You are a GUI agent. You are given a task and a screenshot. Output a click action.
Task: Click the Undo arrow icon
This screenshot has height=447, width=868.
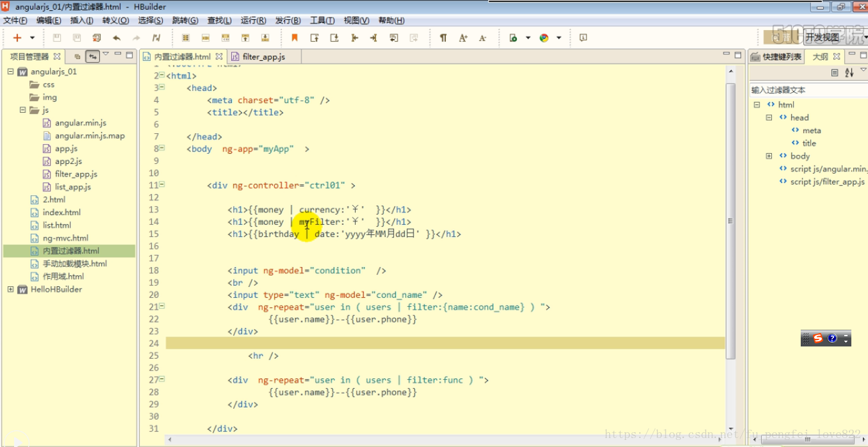117,38
